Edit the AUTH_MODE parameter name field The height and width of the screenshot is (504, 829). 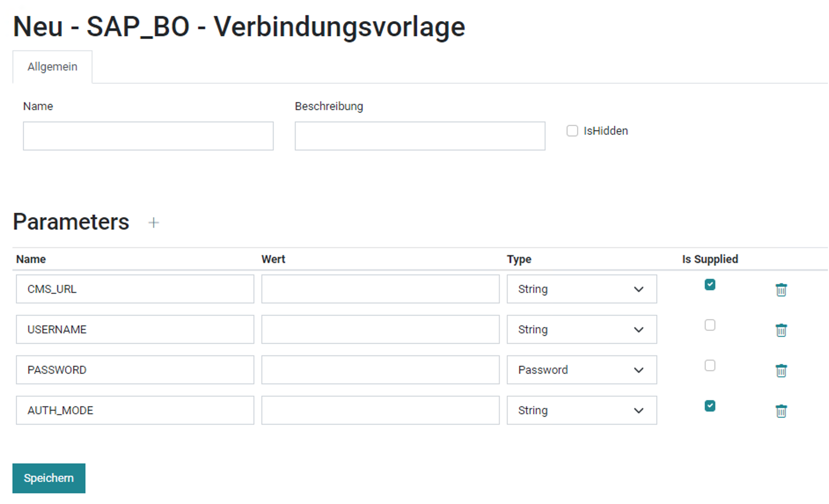click(135, 410)
